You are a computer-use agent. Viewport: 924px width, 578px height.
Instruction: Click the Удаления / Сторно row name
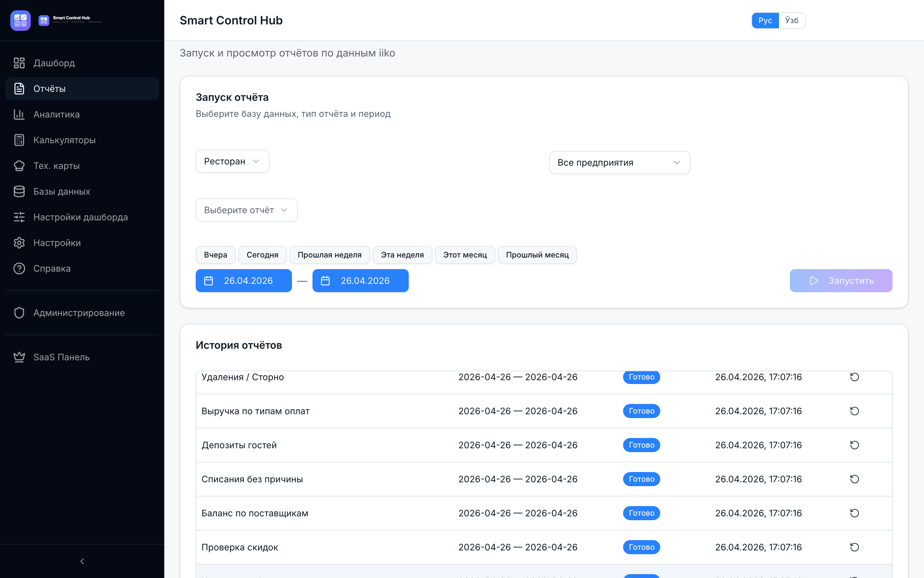(243, 377)
